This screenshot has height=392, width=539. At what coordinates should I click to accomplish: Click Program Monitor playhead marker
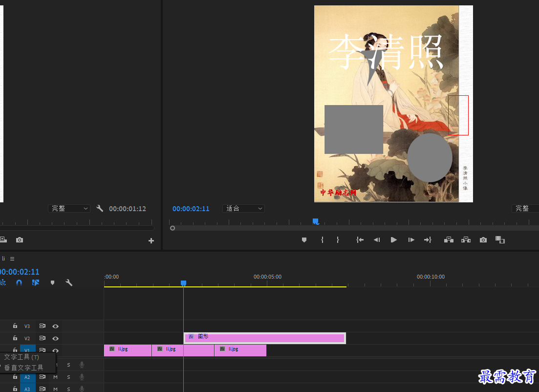[316, 221]
